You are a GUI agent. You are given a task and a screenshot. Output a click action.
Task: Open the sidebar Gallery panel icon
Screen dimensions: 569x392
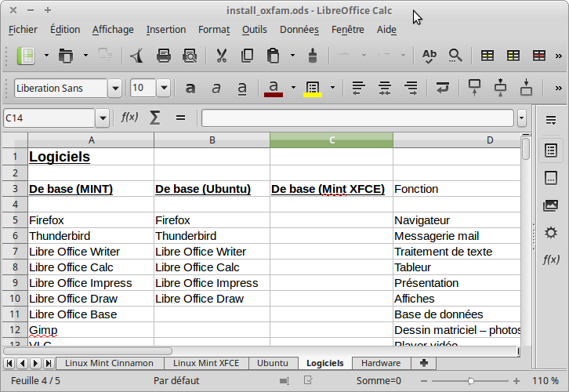(x=551, y=205)
